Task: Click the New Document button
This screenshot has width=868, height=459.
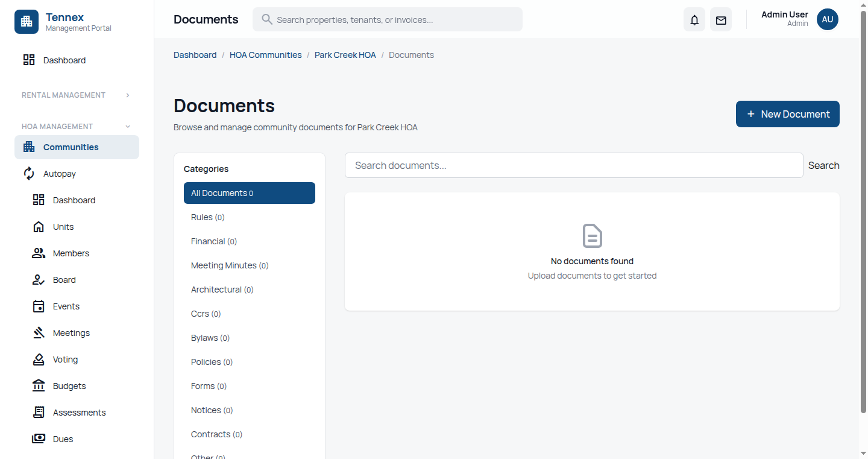Action: [x=787, y=114]
